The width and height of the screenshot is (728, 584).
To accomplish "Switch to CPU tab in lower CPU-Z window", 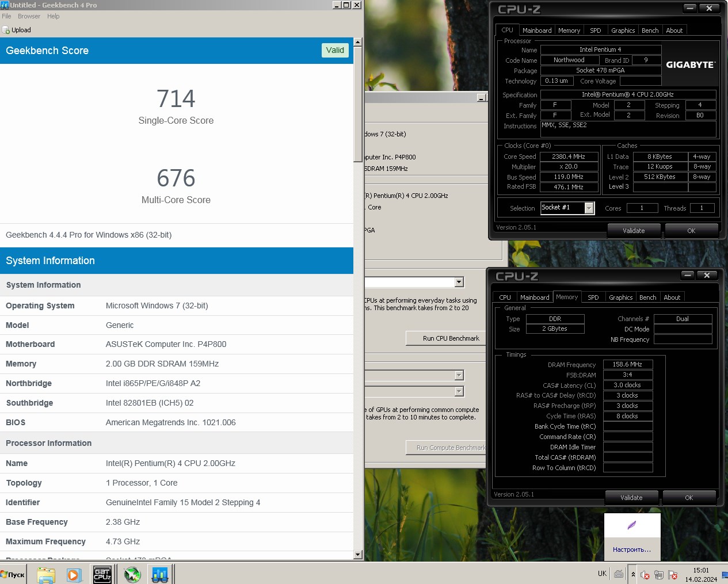I will coord(505,297).
